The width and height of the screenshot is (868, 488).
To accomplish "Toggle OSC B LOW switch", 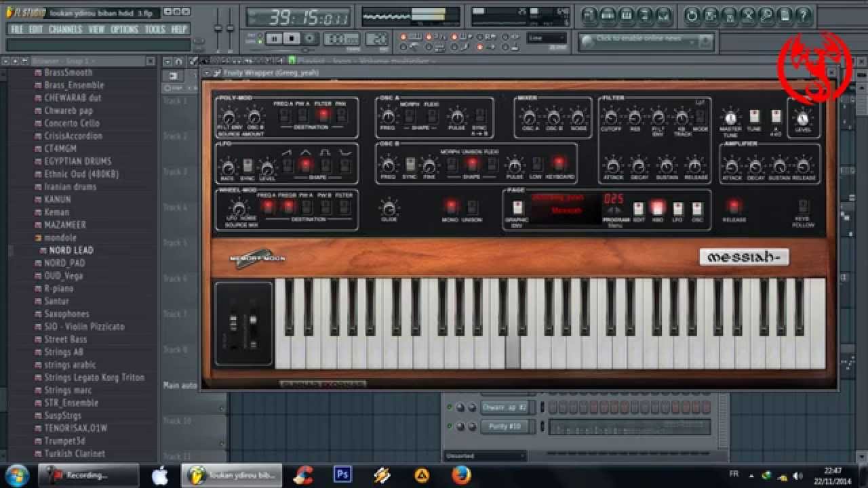I will [536, 163].
